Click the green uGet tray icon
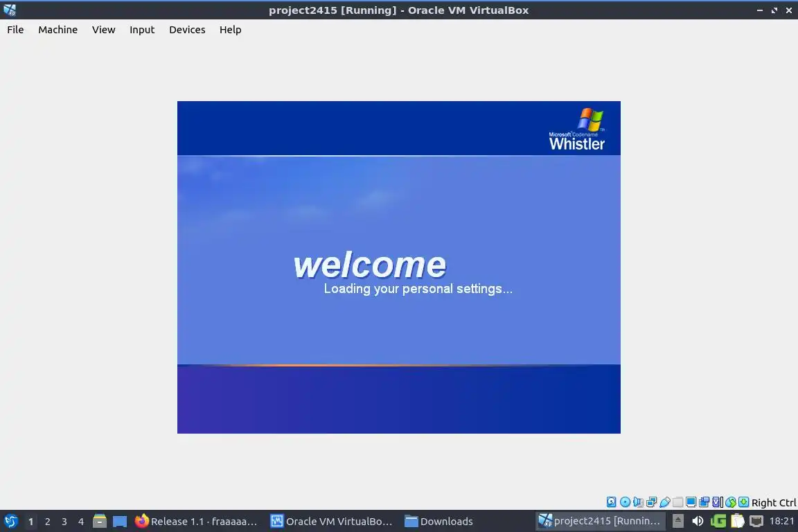The image size is (798, 532). [x=718, y=521]
